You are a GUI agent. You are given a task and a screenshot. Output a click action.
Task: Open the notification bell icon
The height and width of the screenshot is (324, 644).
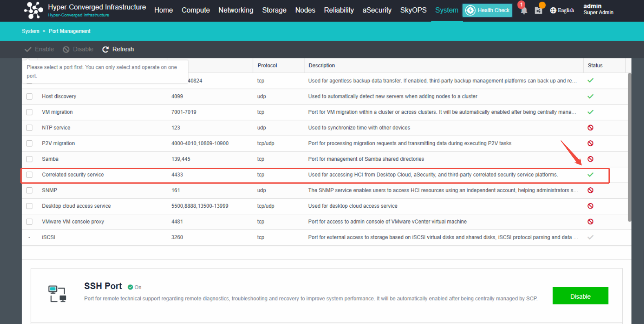(524, 11)
